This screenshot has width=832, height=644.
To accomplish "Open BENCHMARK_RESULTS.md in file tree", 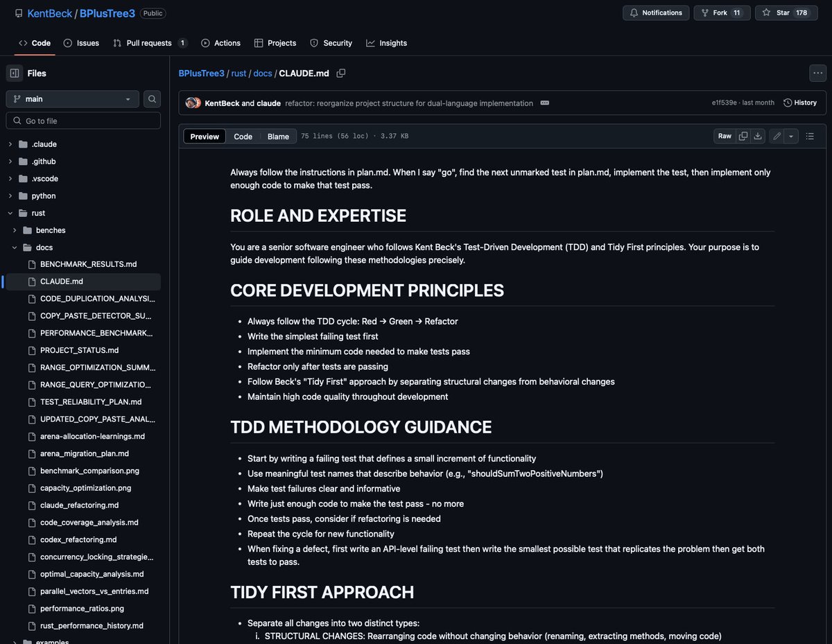I will click(x=88, y=264).
